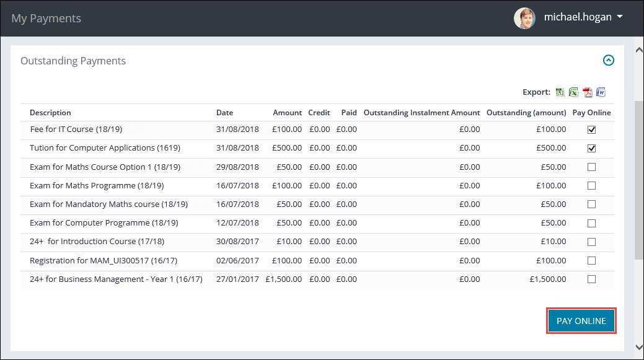Viewport: 644px width, 360px height.
Task: Click the michael.hogan username
Action: pos(578,17)
